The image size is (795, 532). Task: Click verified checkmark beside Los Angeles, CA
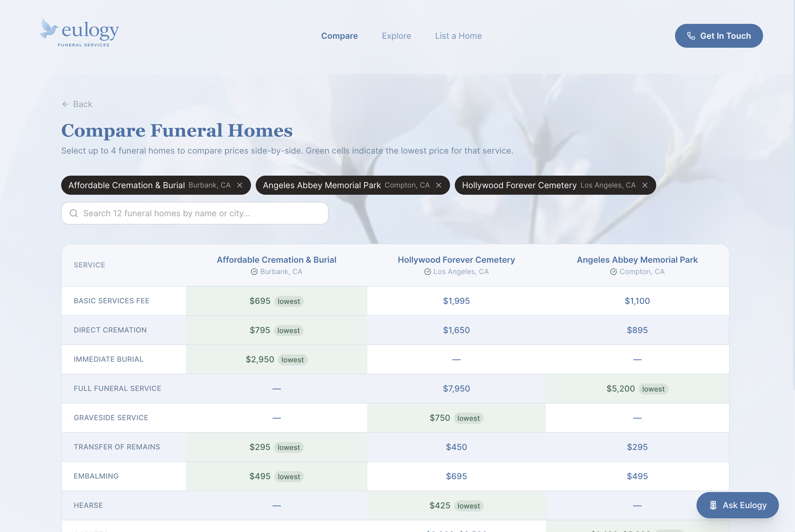[x=427, y=272]
